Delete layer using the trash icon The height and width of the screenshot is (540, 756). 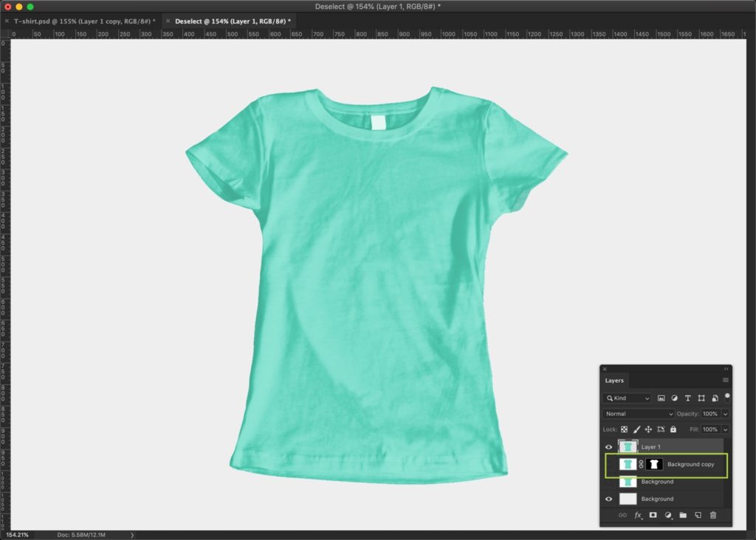coord(712,515)
